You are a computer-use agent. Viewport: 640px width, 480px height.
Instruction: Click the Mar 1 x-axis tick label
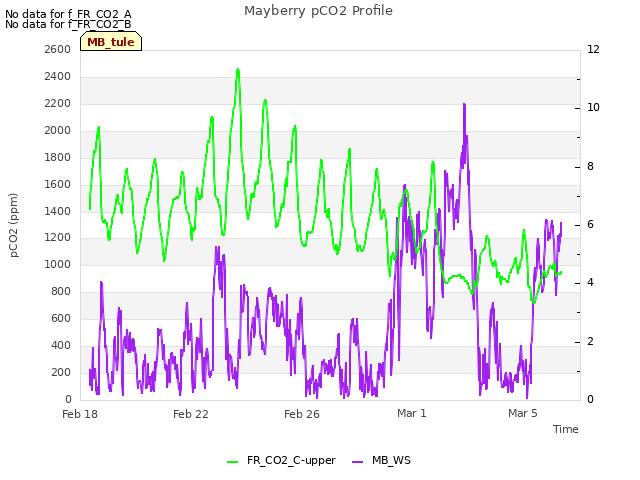point(412,413)
